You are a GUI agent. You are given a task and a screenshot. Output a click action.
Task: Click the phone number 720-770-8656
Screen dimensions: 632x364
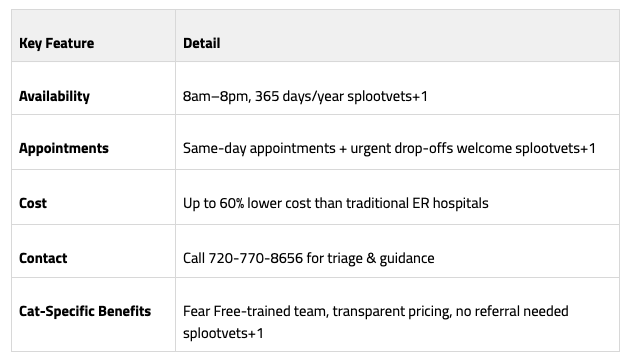click(x=255, y=258)
